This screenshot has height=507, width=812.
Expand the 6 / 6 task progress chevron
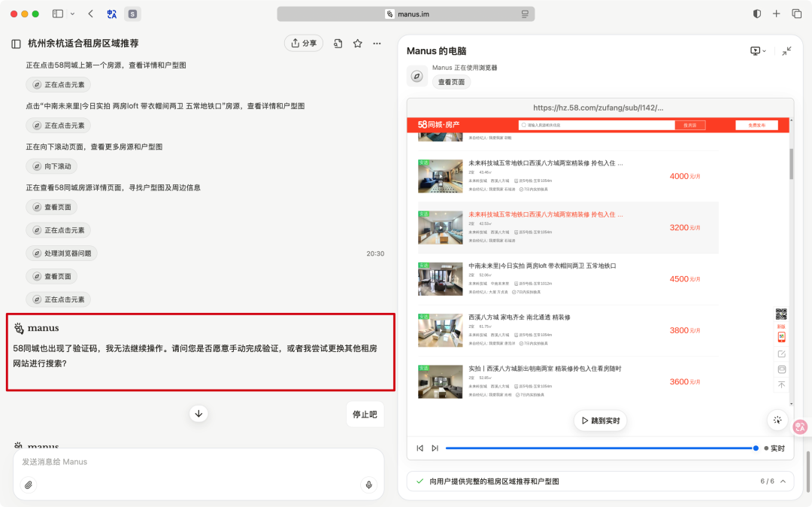783,481
